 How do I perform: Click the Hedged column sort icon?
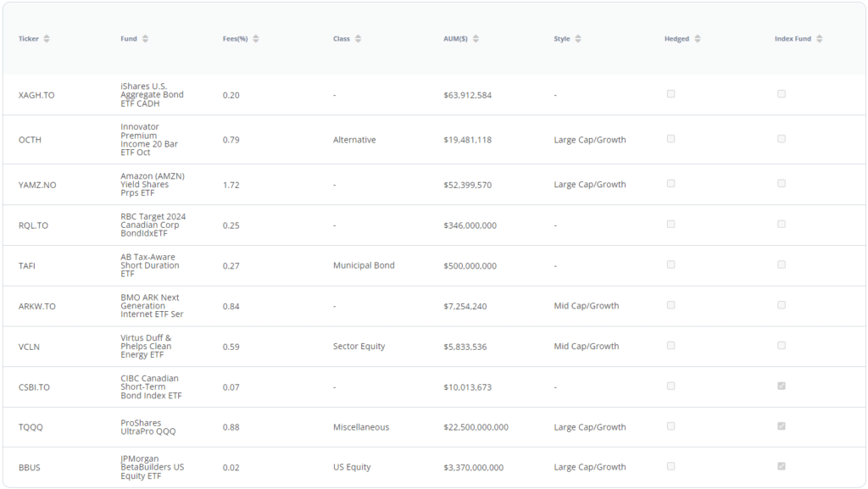click(x=698, y=39)
